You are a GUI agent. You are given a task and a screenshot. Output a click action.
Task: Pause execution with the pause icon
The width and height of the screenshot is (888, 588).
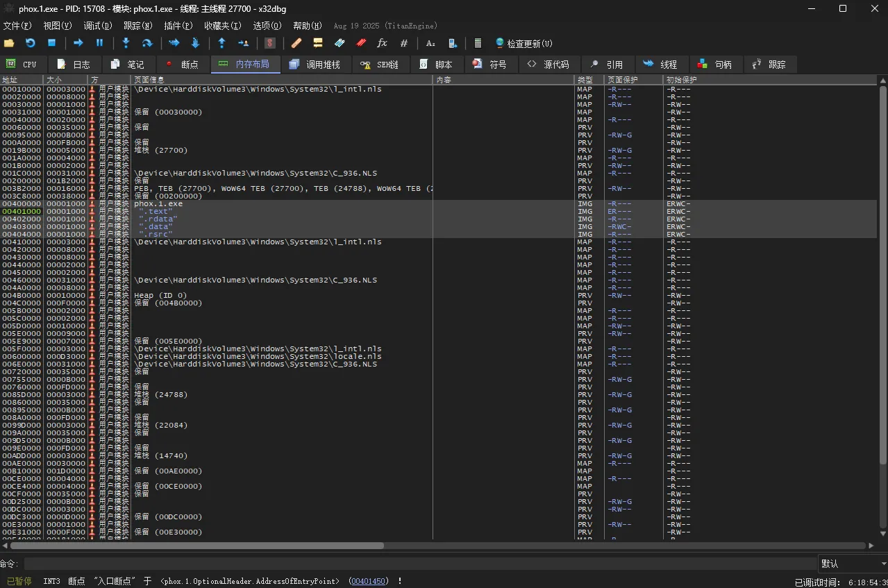tap(99, 43)
